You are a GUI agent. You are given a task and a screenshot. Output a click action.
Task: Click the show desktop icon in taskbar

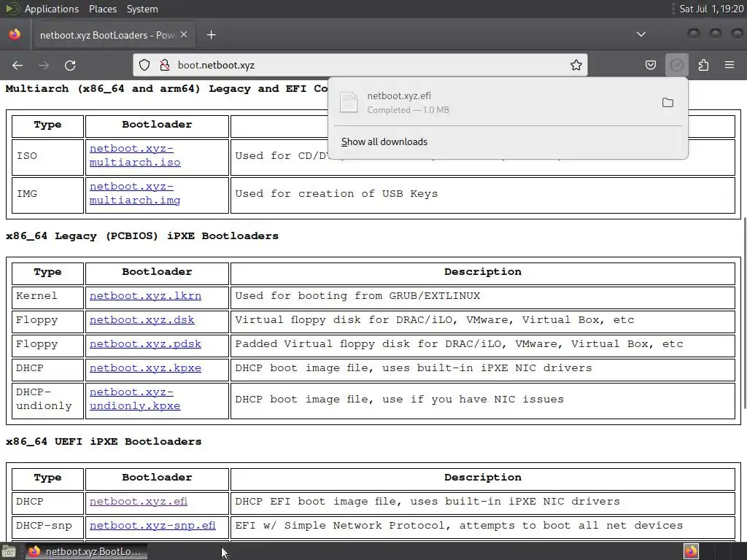pos(9,551)
